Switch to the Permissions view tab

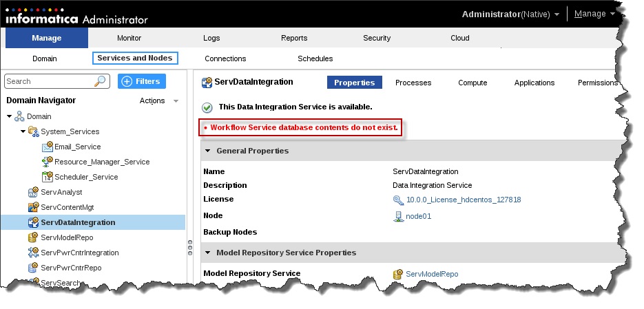tap(598, 83)
